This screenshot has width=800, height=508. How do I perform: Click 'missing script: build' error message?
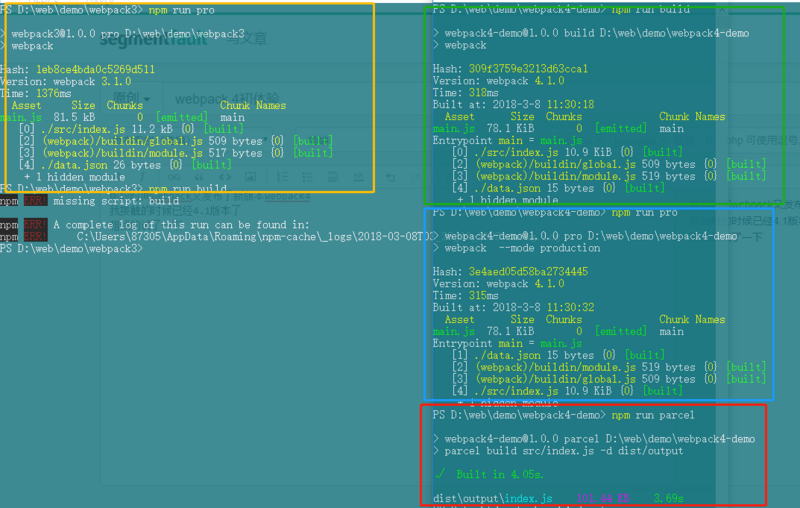point(116,201)
